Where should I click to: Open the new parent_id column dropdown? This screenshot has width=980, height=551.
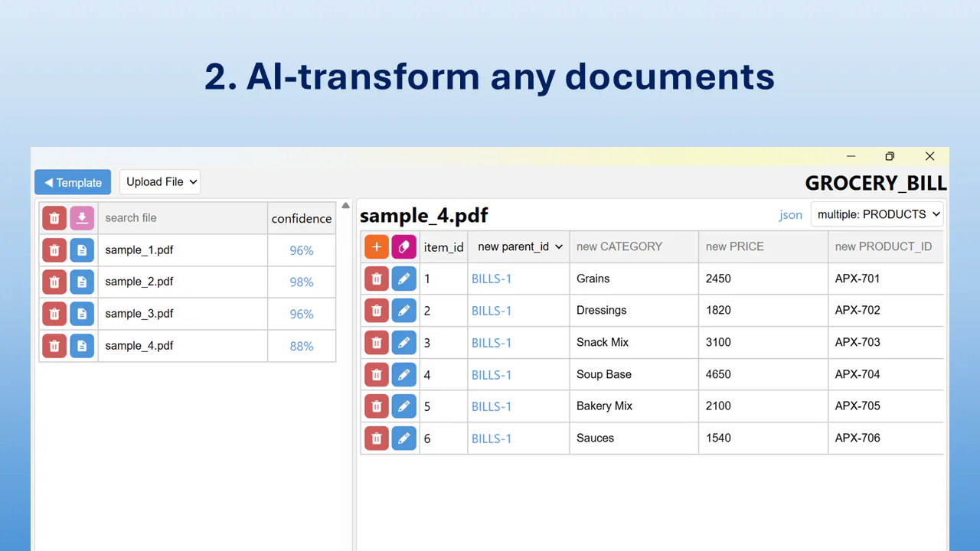point(519,246)
